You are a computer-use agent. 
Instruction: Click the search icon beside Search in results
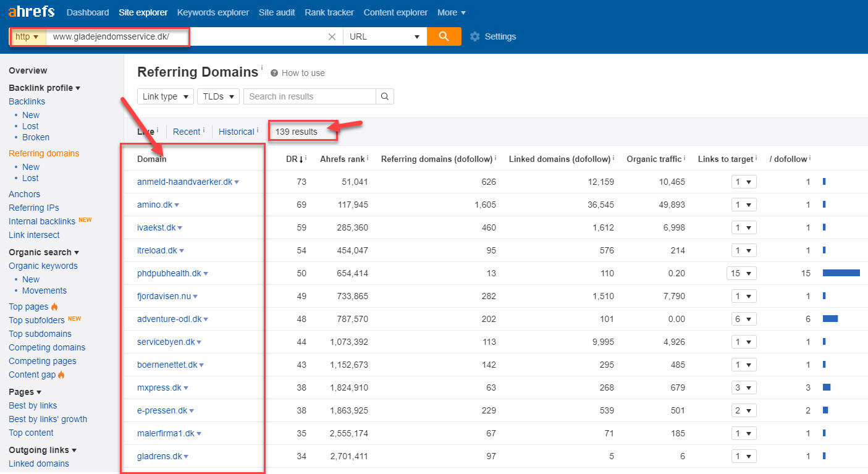point(384,96)
